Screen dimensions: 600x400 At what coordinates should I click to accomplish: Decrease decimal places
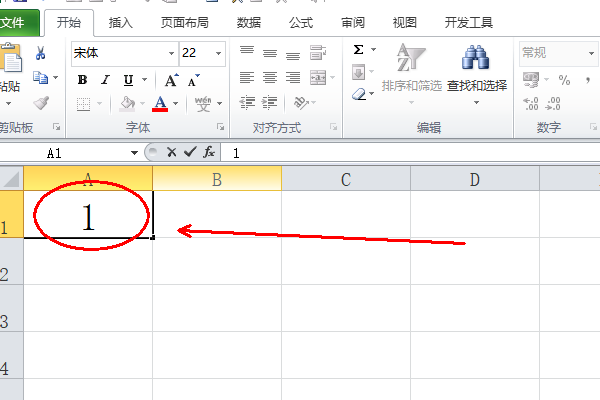coord(553,103)
